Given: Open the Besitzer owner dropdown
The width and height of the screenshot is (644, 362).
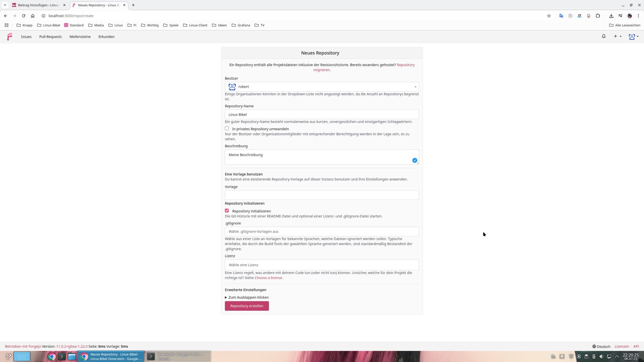Looking at the screenshot, I should [321, 87].
